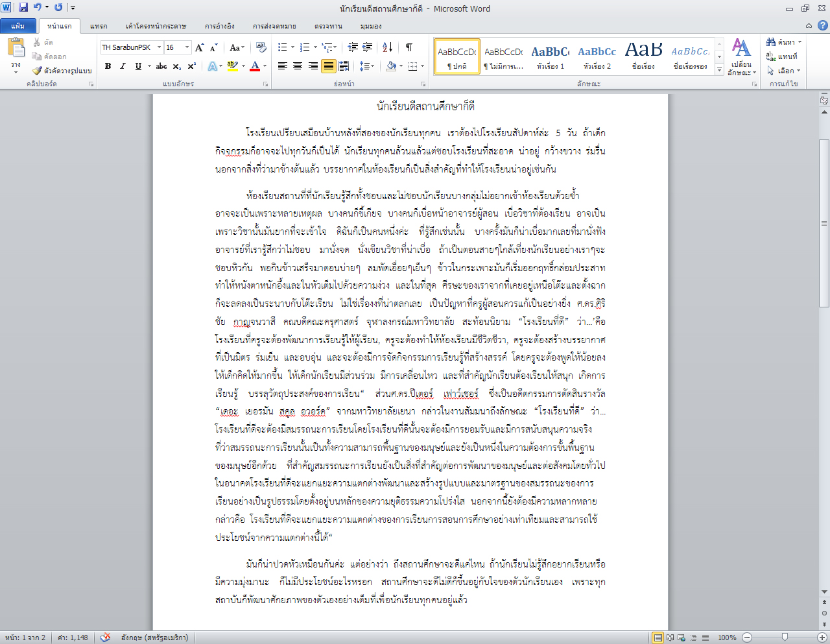The width and height of the screenshot is (830, 644).
Task: Open Change Styles (เปลี่ยนลักษณะ)
Action: (x=741, y=56)
